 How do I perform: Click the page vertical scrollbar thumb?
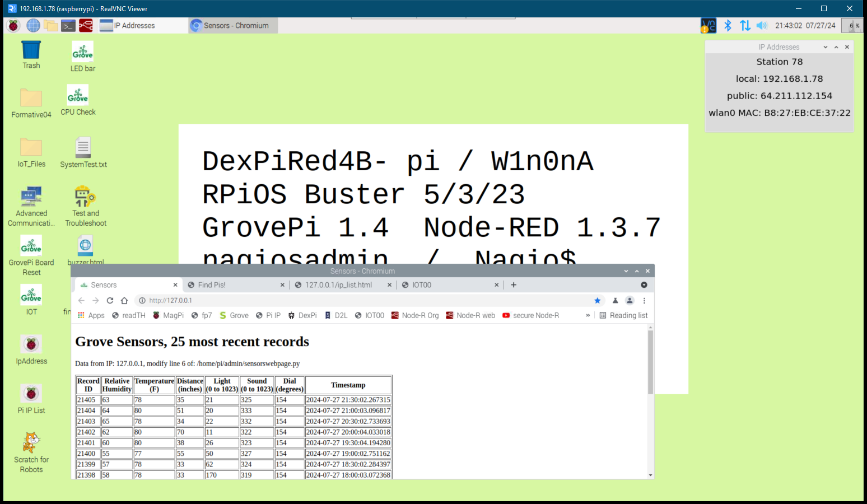pyautogui.click(x=650, y=361)
